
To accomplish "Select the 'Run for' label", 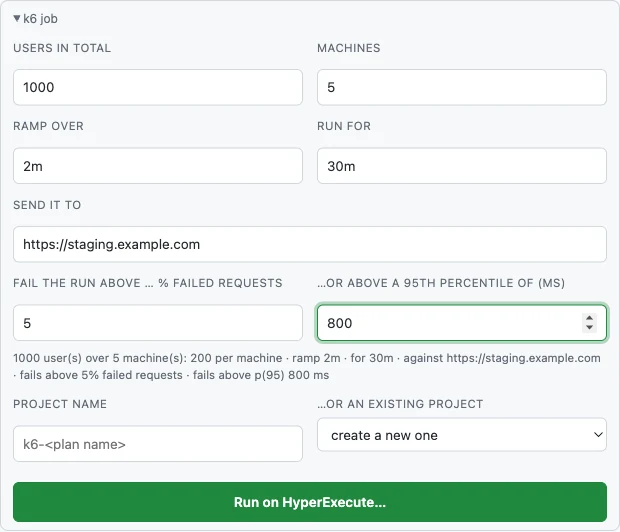I will 344,126.
